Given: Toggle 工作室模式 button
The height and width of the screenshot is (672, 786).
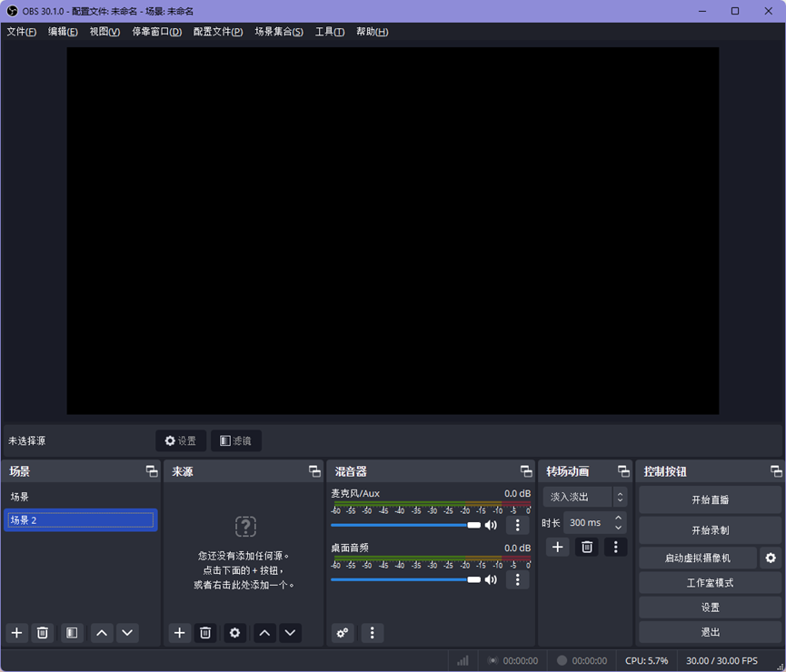Looking at the screenshot, I should [710, 583].
